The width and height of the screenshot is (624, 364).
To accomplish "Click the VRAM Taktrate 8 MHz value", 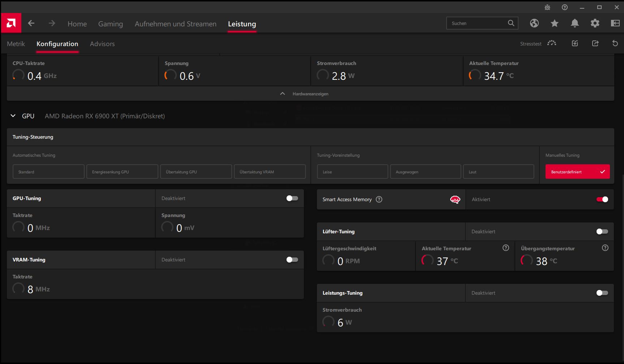I will pyautogui.click(x=39, y=289).
